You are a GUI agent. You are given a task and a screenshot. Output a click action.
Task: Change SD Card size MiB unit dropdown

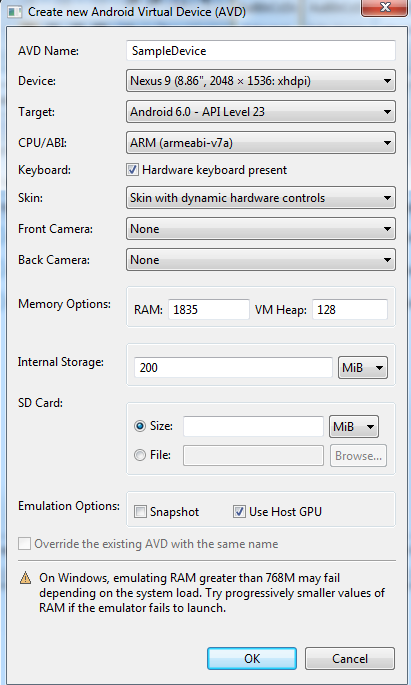tap(354, 426)
